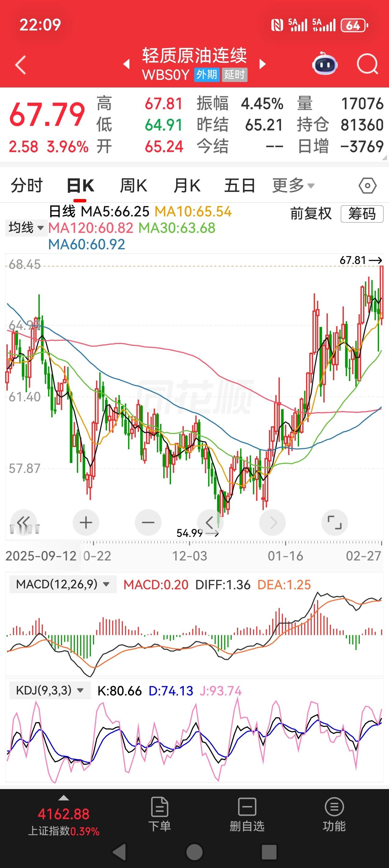The image size is (389, 868).
Task: Toggle the 前复权 adjustment option
Action: click(x=311, y=214)
